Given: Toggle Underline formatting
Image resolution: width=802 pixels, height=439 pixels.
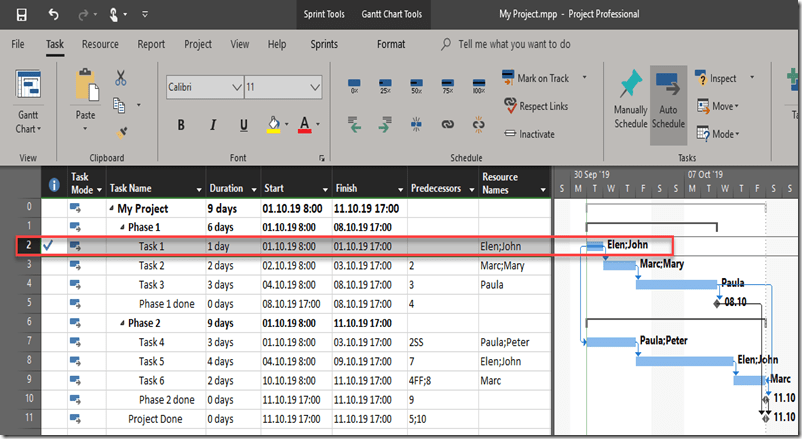Looking at the screenshot, I should [x=244, y=125].
